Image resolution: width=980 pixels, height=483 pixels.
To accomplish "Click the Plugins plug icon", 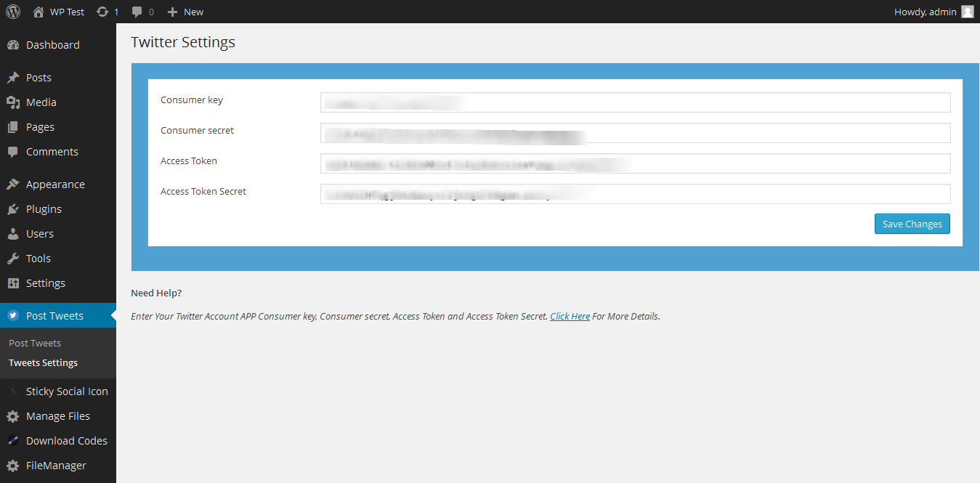I will tap(13, 209).
